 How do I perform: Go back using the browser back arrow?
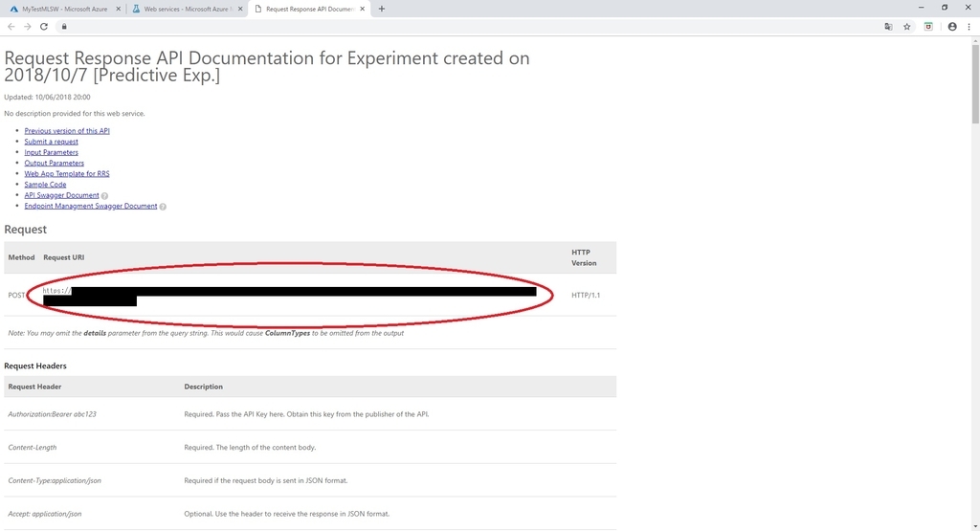pos(11,26)
